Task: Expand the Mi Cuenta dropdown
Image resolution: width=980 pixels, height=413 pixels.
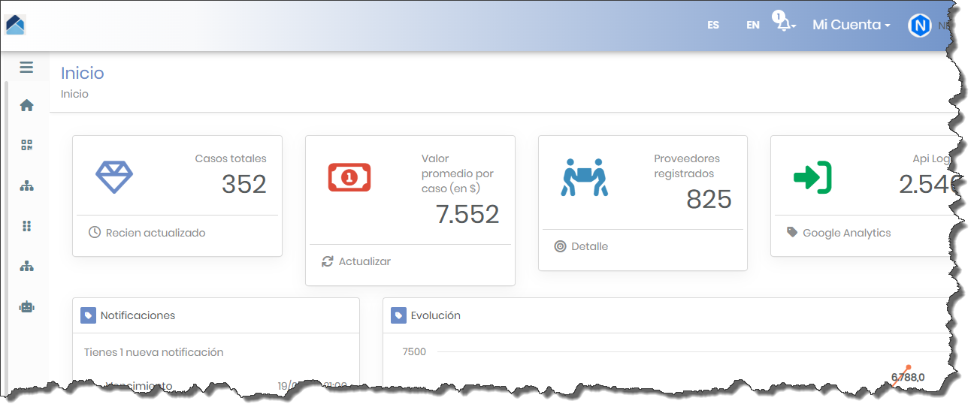Action: (x=851, y=25)
